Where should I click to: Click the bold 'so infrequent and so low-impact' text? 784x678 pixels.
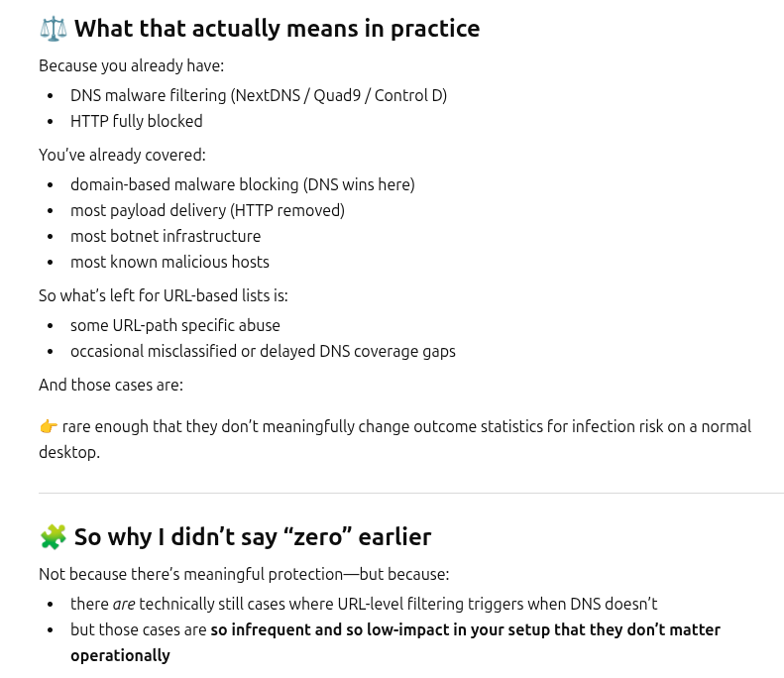click(x=330, y=629)
